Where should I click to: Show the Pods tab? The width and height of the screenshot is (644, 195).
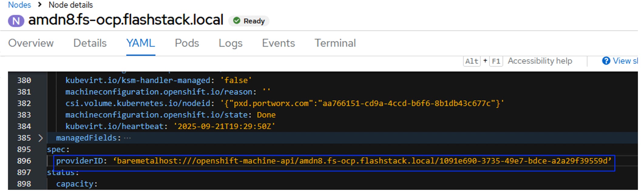click(x=187, y=43)
